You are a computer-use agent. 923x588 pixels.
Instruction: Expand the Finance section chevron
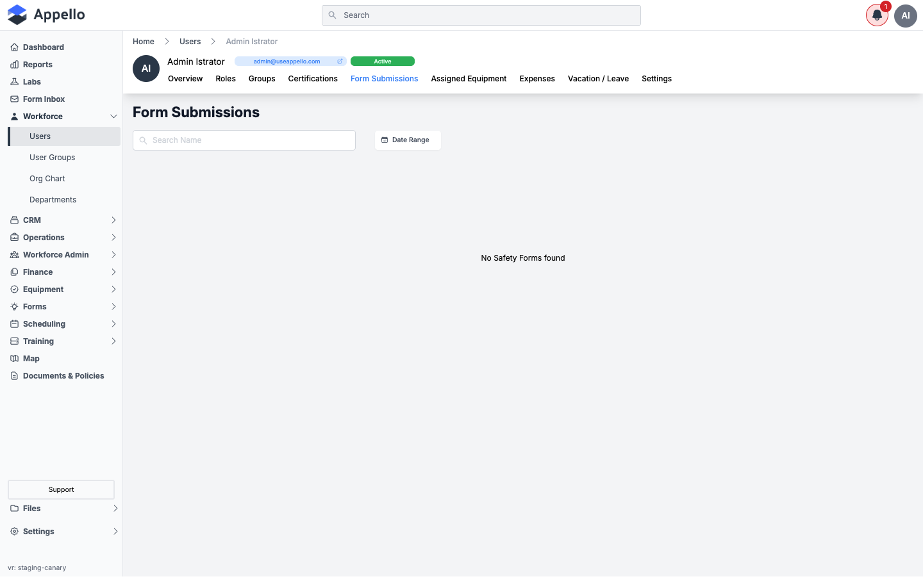click(x=113, y=272)
